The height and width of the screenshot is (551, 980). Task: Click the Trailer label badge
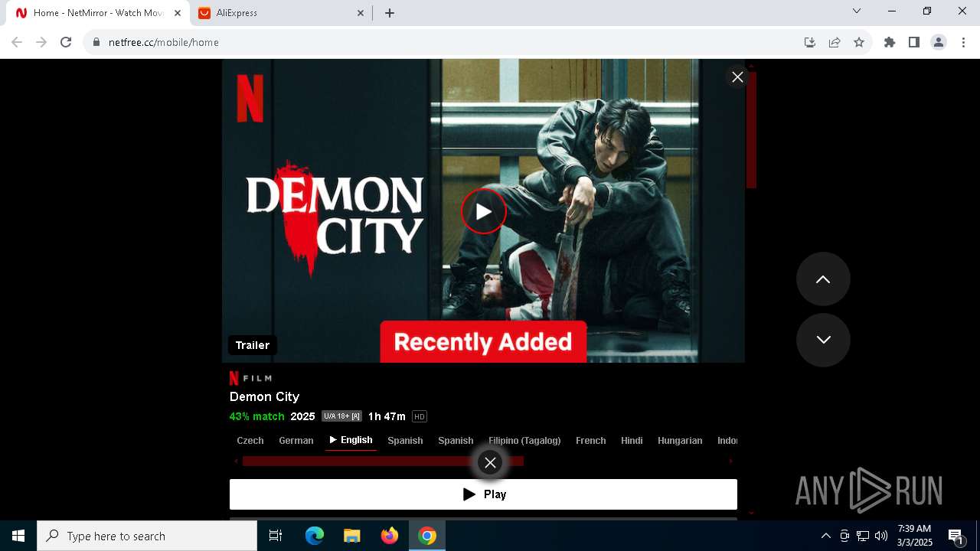253,345
